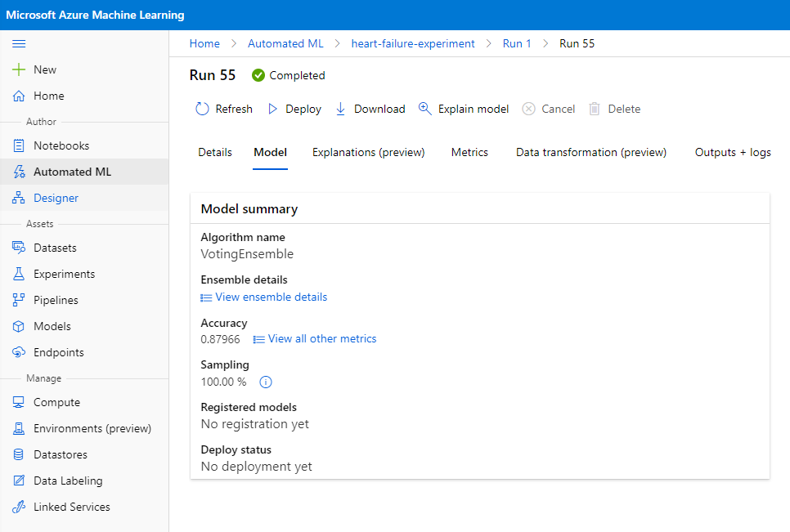Go to Datasets in Assets
The width and height of the screenshot is (790, 532).
(x=55, y=248)
